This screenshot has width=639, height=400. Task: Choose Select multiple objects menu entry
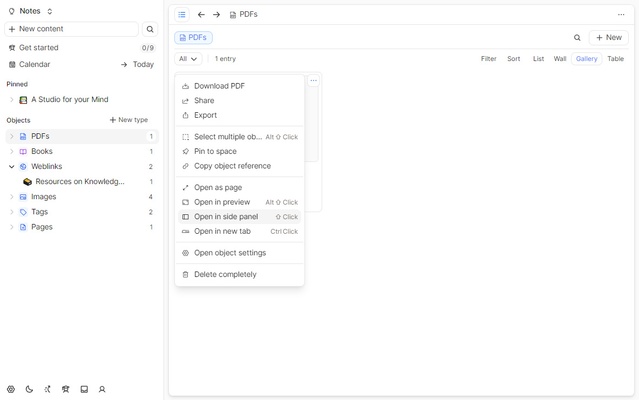(x=240, y=137)
